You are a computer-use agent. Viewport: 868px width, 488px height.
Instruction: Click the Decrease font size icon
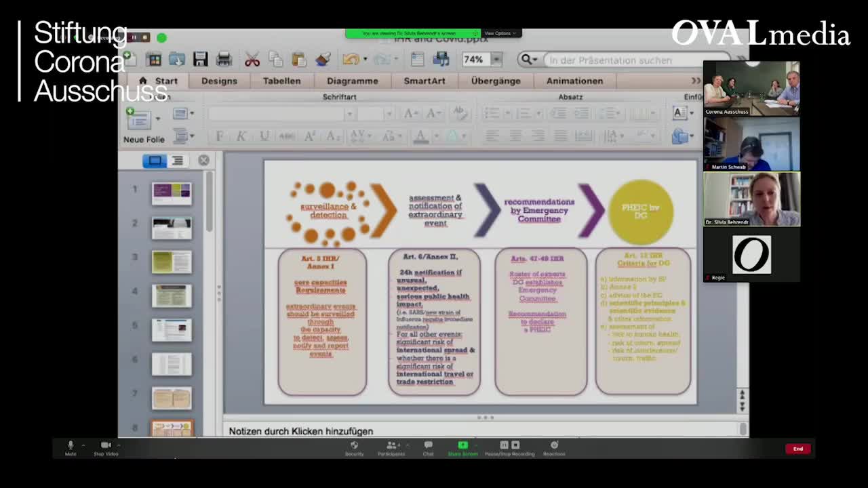(433, 113)
